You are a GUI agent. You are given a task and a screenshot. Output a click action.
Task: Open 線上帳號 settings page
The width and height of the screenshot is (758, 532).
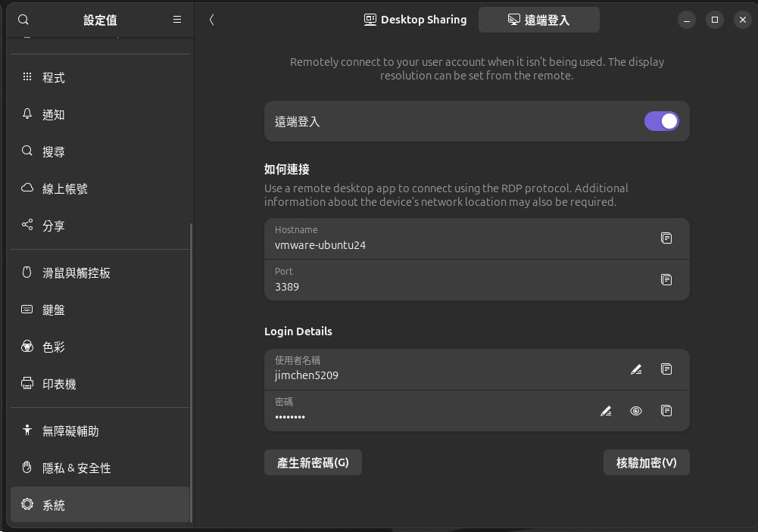coord(65,188)
